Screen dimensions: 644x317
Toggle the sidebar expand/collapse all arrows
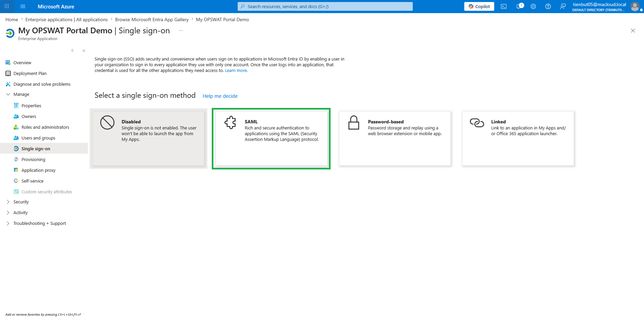pyautogui.click(x=72, y=51)
